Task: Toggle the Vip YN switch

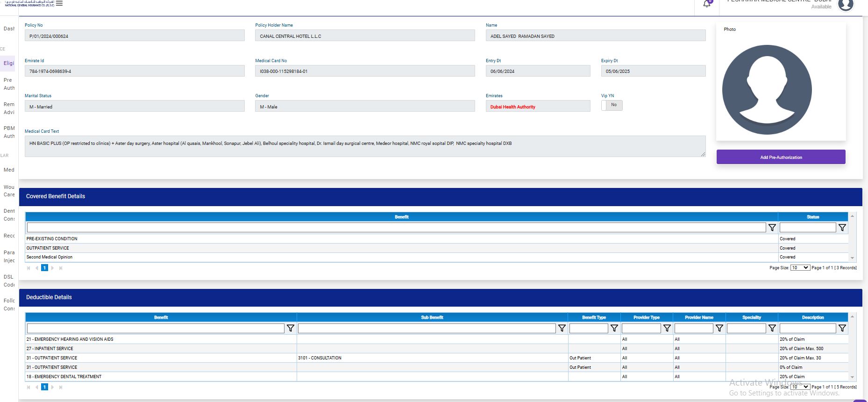Action: tap(612, 105)
